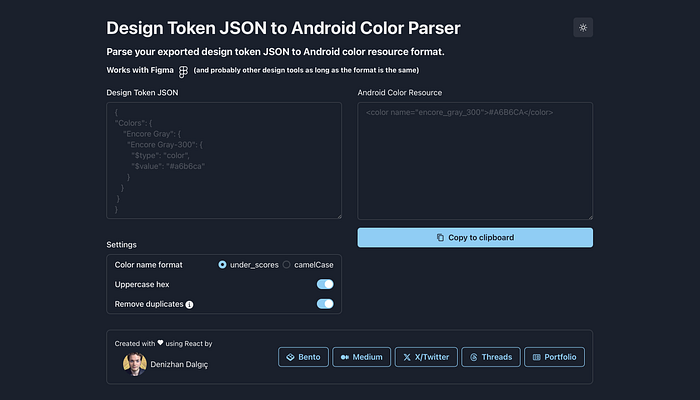Click Denizhan Dalgıç avatar photo
Image resolution: width=700 pixels, height=400 pixels.
(x=135, y=364)
